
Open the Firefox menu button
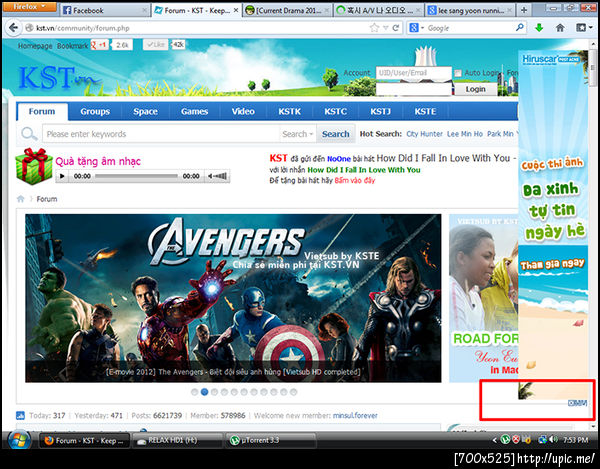point(29,7)
